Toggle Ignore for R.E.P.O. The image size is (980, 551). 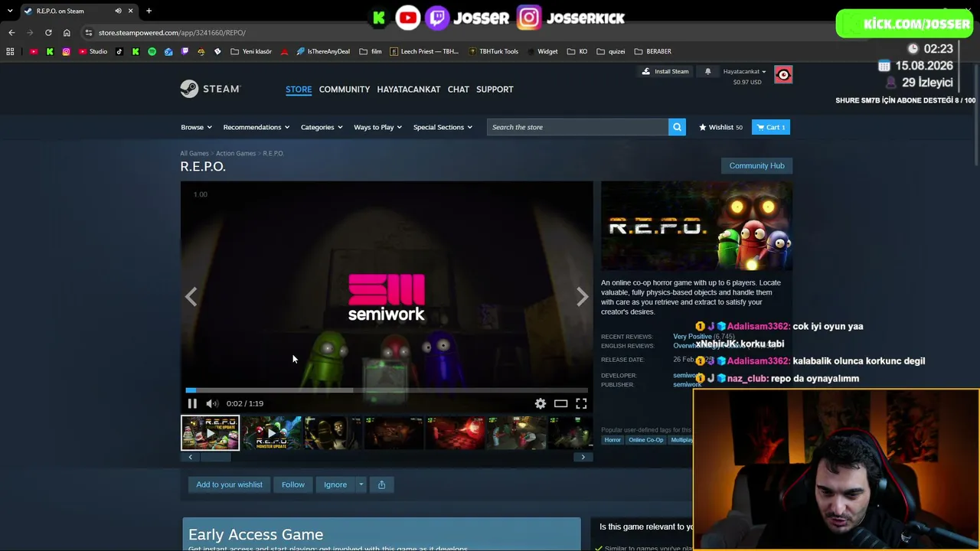coord(335,484)
